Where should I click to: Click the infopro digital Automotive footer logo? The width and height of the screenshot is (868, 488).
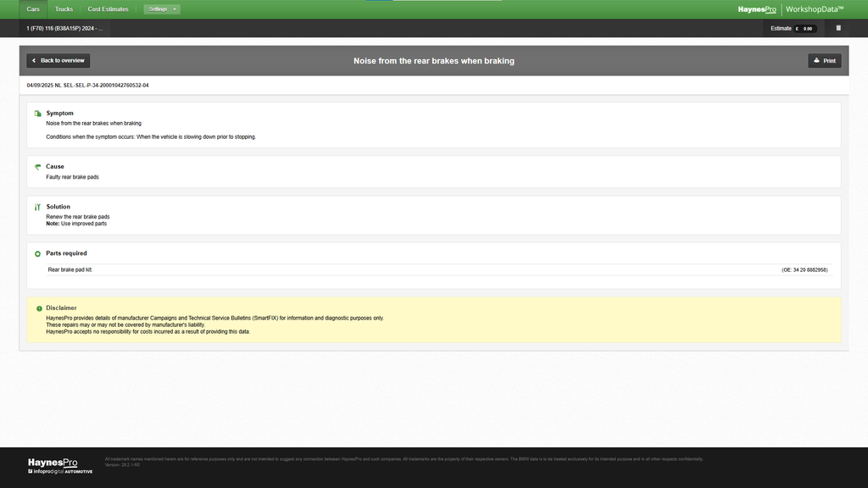[x=60, y=471]
